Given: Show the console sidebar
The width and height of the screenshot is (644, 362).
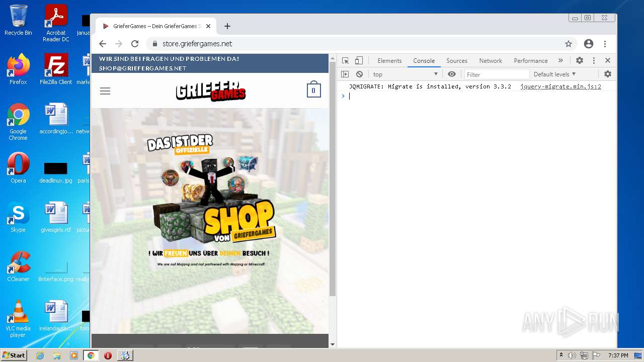Looking at the screenshot, I should pos(345,74).
